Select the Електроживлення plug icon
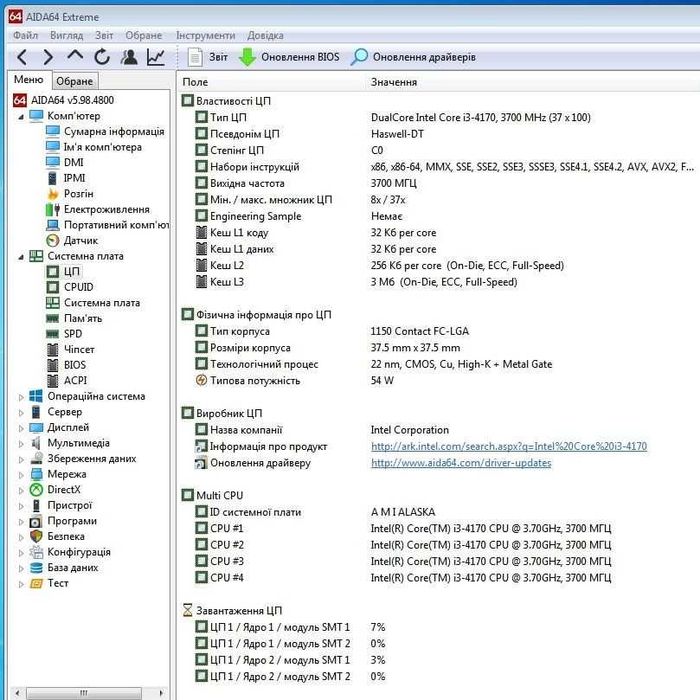Image resolution: width=700 pixels, height=700 pixels. coord(53,209)
